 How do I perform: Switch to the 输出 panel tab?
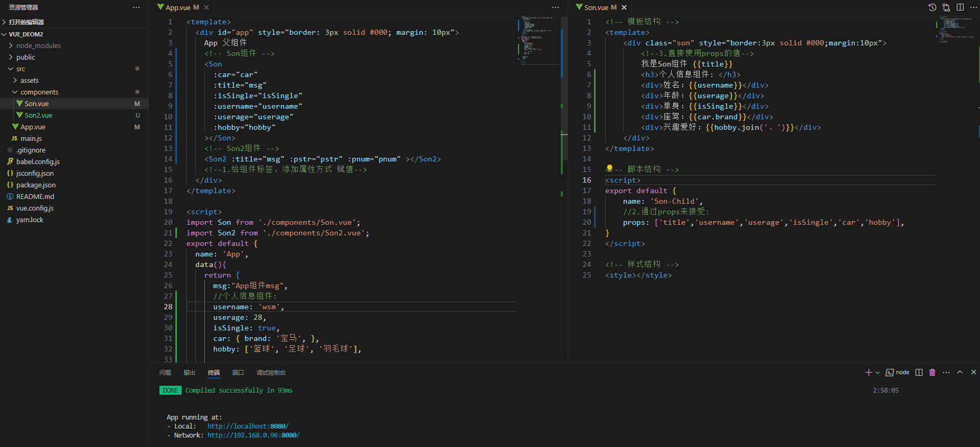190,373
